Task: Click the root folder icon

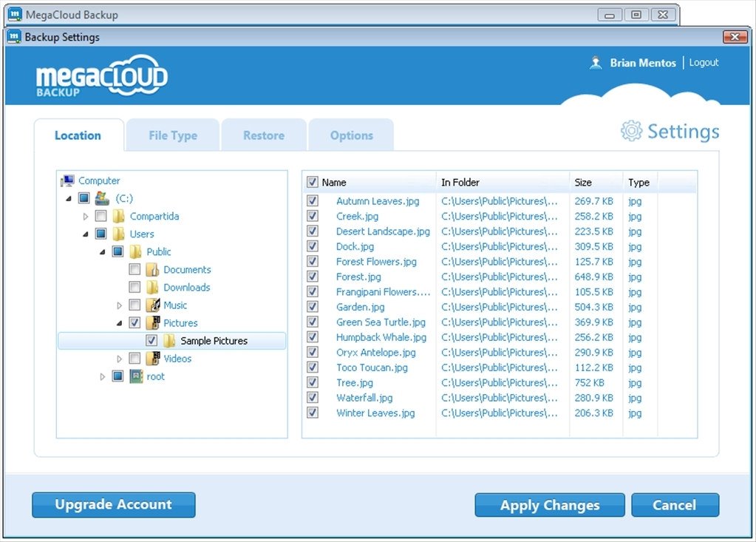Action: point(137,376)
